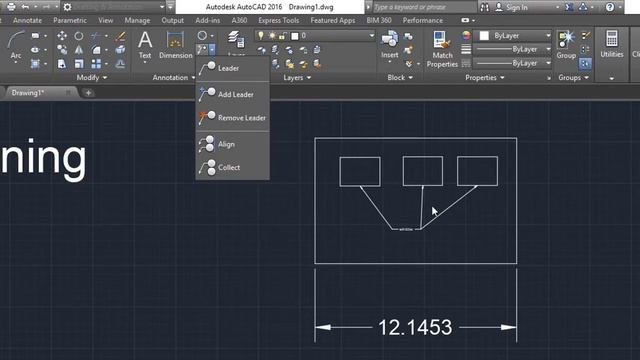Select the Mirror tool
The width and height of the screenshot is (640, 360).
pos(79,50)
